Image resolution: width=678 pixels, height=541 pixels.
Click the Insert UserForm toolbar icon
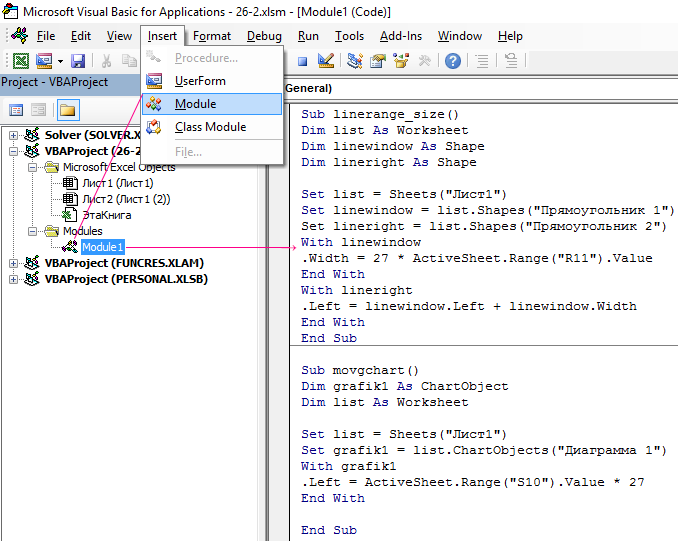(44, 61)
